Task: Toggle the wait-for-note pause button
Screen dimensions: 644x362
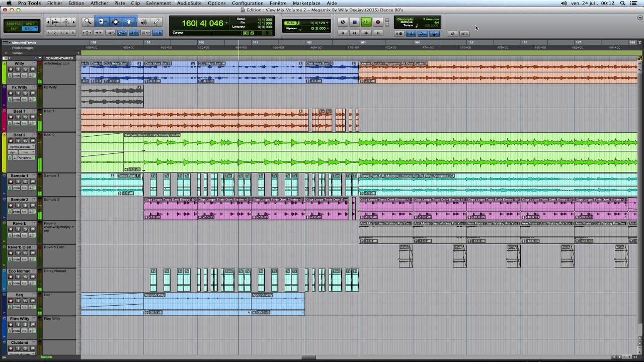Action: click(x=399, y=34)
